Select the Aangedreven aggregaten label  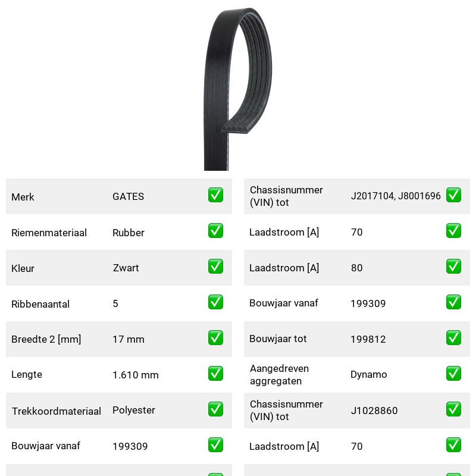pyautogui.click(x=279, y=375)
